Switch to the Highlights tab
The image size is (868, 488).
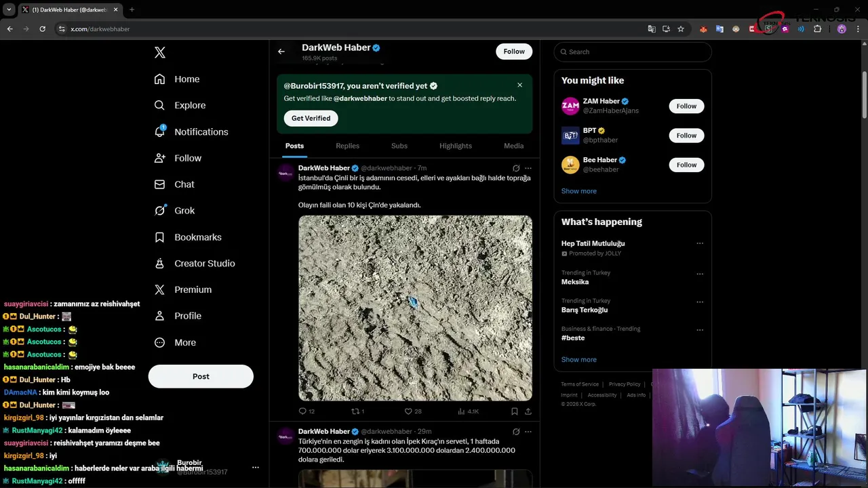(x=455, y=146)
